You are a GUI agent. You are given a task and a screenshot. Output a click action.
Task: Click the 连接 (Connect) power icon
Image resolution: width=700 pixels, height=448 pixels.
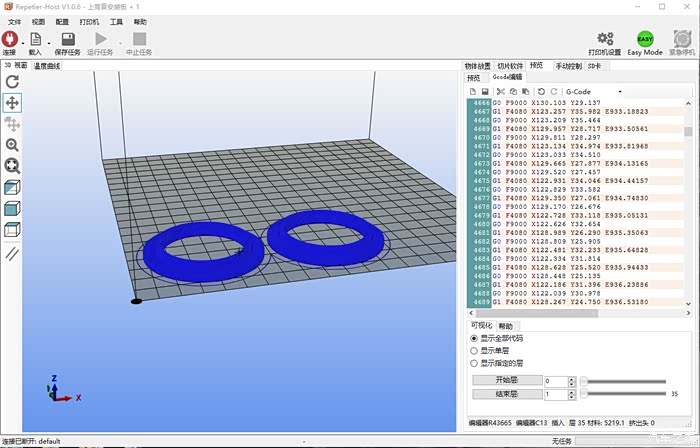[10, 39]
